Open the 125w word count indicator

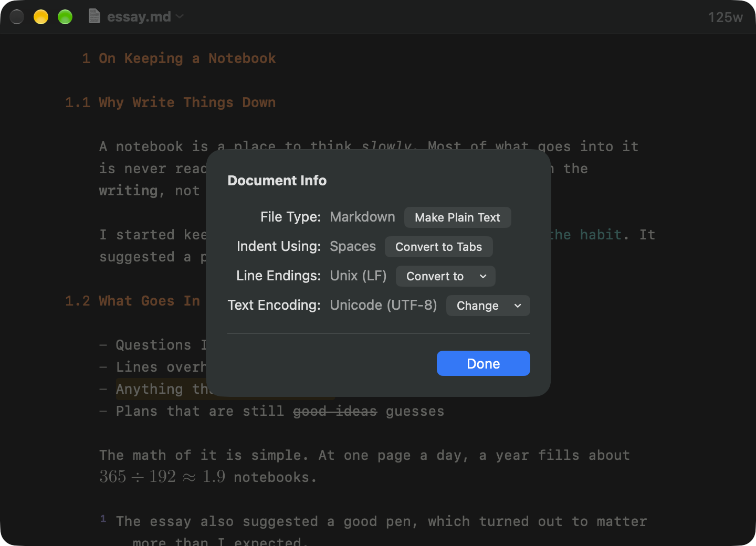[x=725, y=17]
